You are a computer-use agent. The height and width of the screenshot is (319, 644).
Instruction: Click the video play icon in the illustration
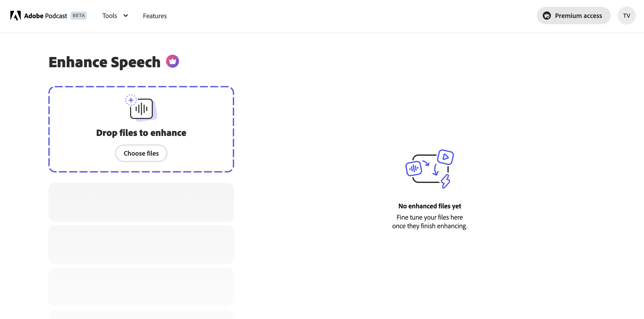446,158
